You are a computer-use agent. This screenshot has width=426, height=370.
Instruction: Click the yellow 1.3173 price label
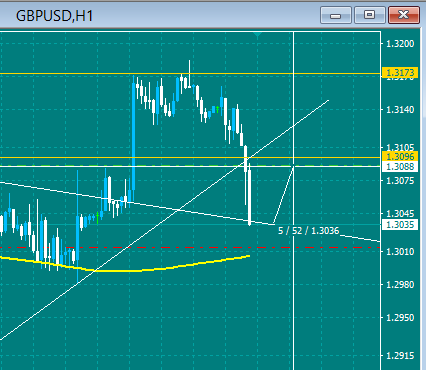tap(400, 73)
